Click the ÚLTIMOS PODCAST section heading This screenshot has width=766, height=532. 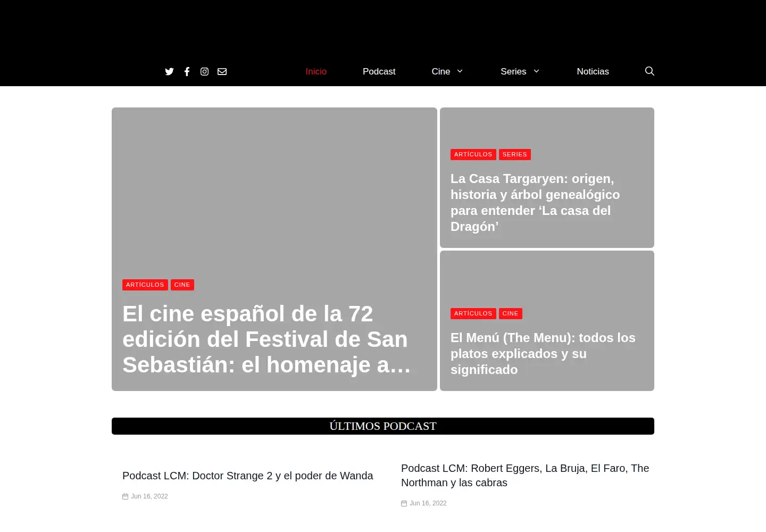coord(383,426)
